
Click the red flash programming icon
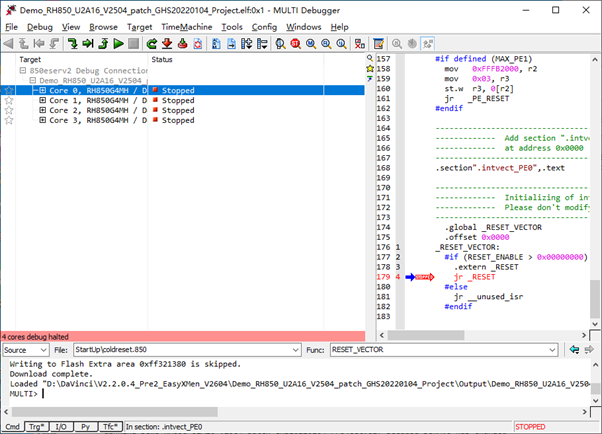pyautogui.click(x=182, y=43)
